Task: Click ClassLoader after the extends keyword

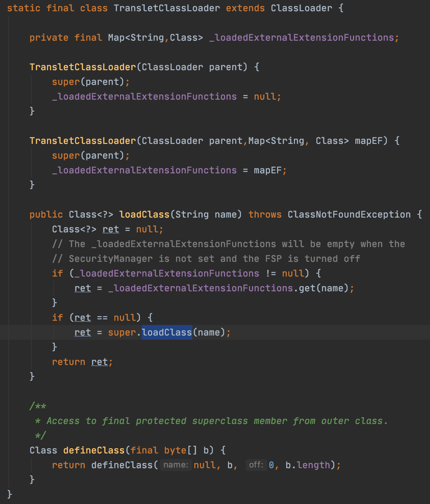Action: tap(301, 8)
